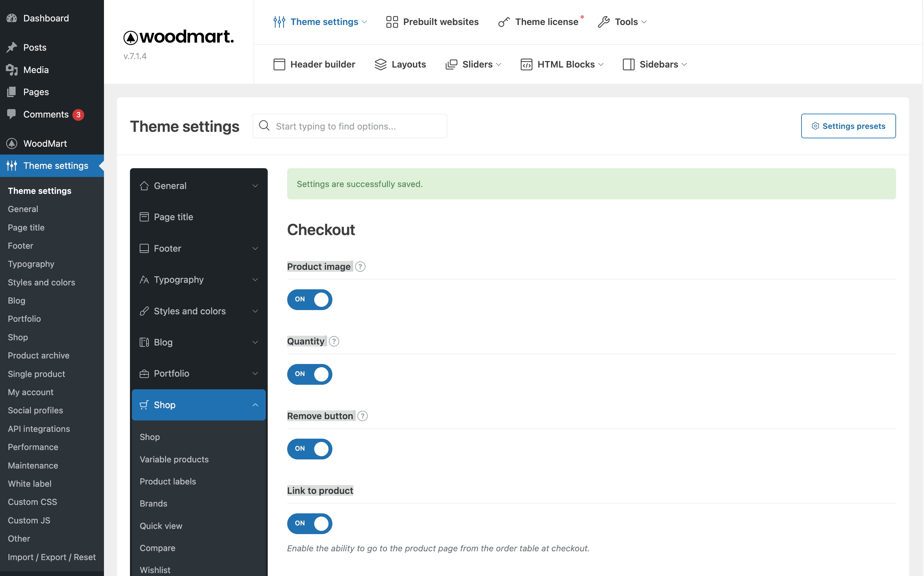The image size is (924, 576).
Task: Switch to the Variable products settings
Action: tap(174, 459)
